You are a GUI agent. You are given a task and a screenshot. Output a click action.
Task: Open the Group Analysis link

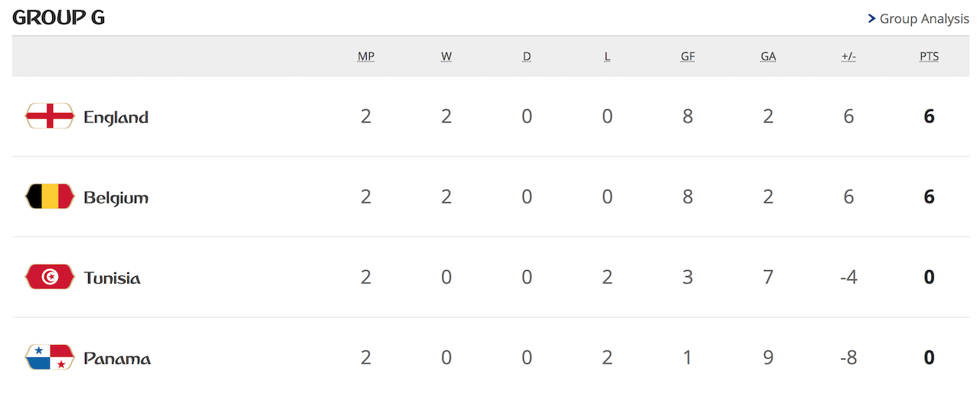(x=924, y=18)
